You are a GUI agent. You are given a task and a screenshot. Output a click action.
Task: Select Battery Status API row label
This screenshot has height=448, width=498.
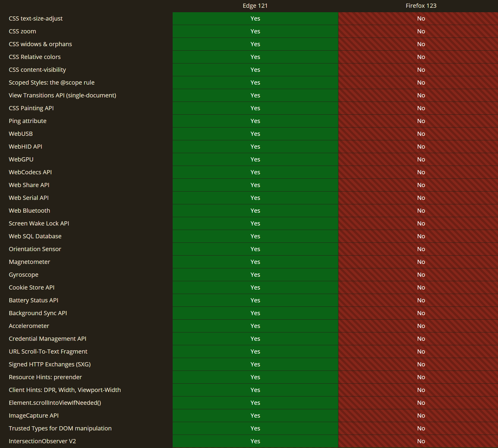33,300
